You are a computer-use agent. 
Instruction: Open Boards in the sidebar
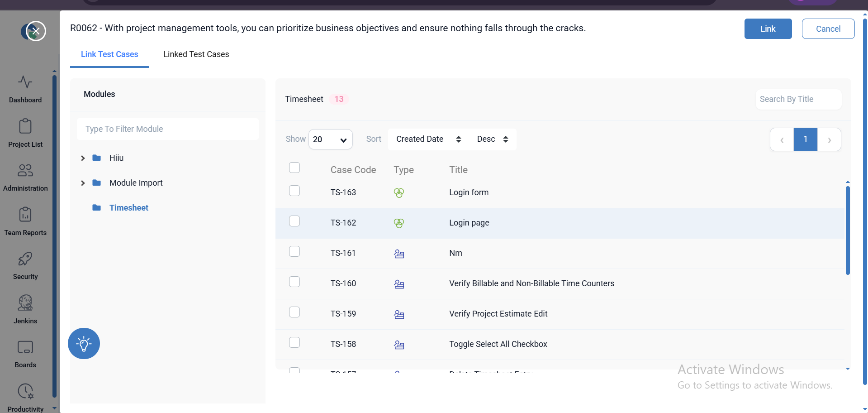tap(25, 347)
